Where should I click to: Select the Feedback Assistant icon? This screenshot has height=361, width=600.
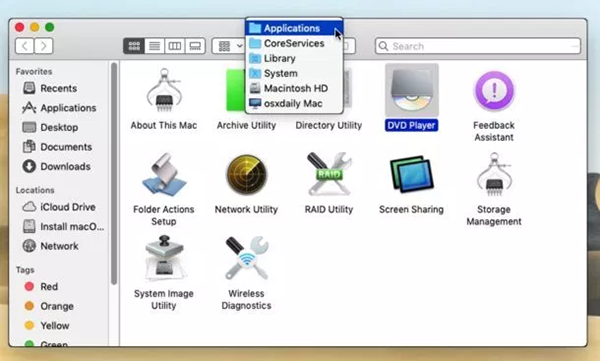[x=494, y=91]
